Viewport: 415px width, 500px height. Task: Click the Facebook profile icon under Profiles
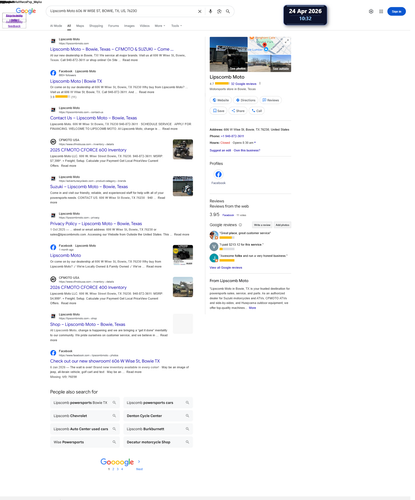pos(218,174)
